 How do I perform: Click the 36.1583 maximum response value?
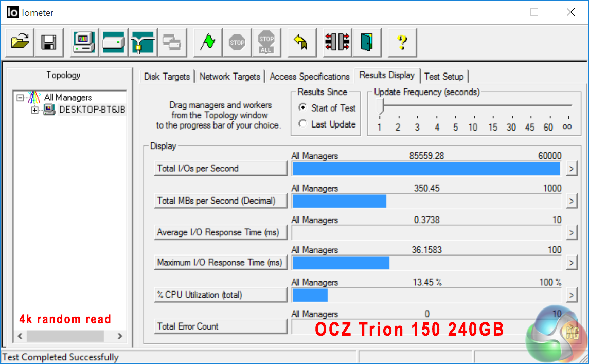(426, 250)
